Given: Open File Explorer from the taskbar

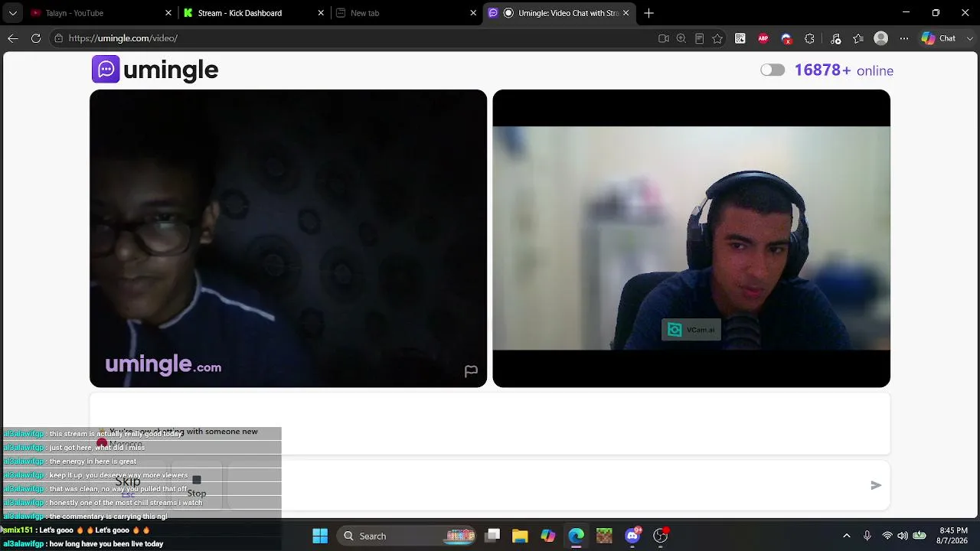Looking at the screenshot, I should click(520, 536).
